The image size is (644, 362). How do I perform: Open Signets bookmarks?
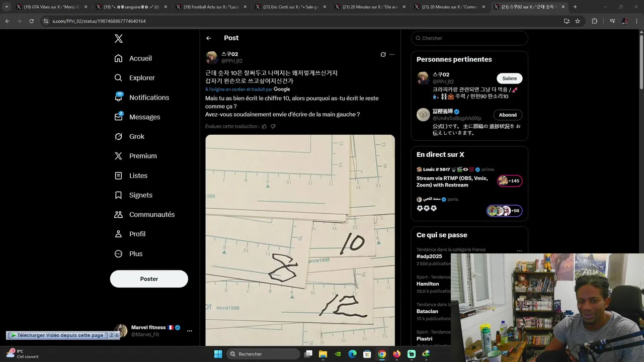[x=133, y=195]
